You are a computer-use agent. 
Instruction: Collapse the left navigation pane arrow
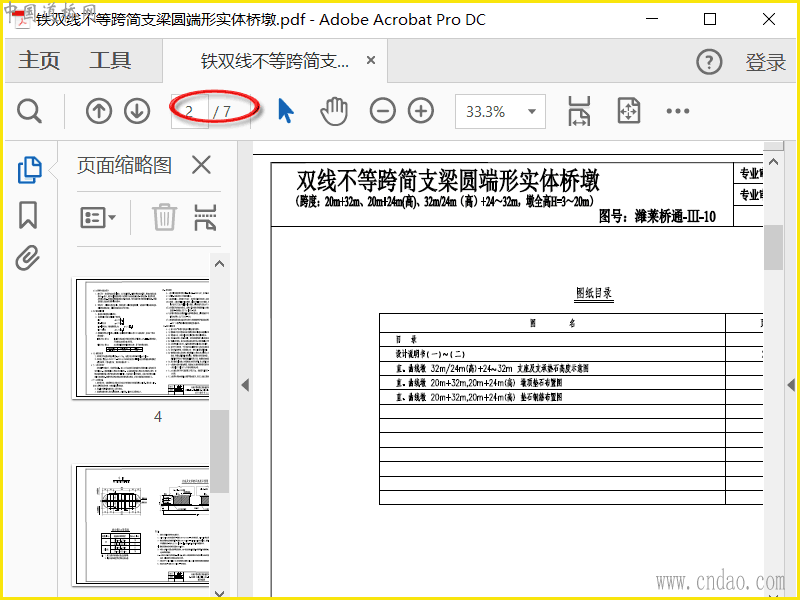245,385
